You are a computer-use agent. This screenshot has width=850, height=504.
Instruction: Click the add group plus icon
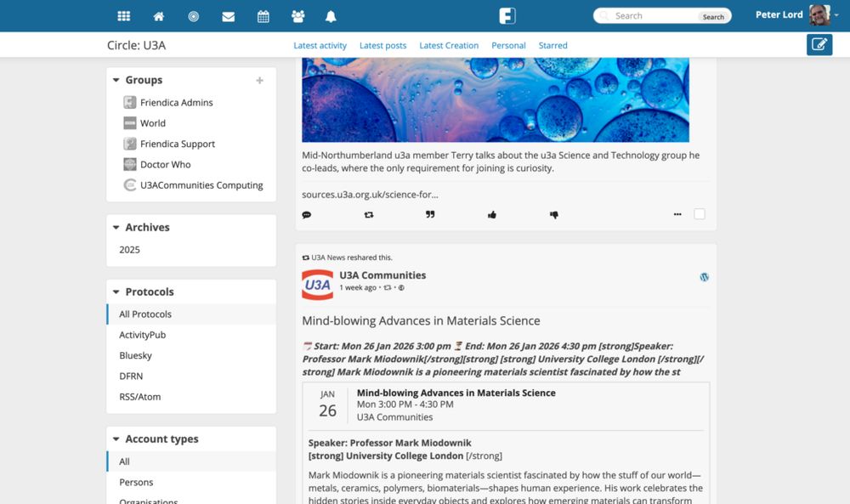pyautogui.click(x=259, y=80)
